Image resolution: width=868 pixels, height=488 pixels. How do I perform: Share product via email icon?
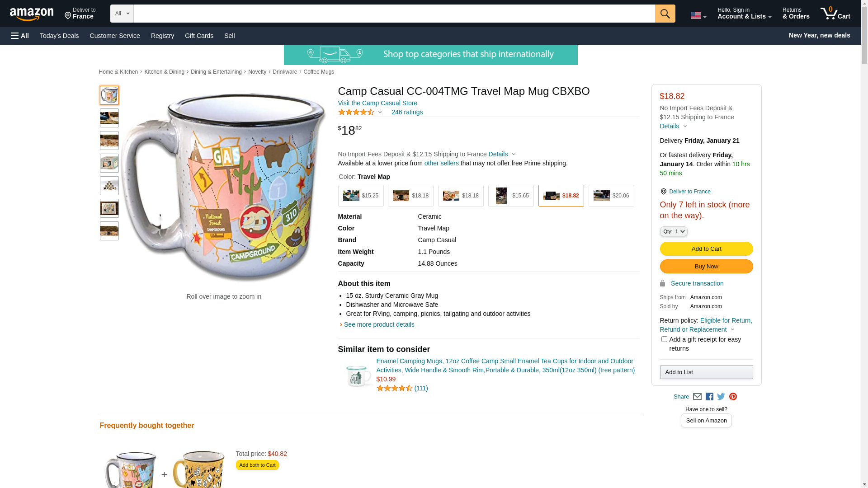pos(697,397)
